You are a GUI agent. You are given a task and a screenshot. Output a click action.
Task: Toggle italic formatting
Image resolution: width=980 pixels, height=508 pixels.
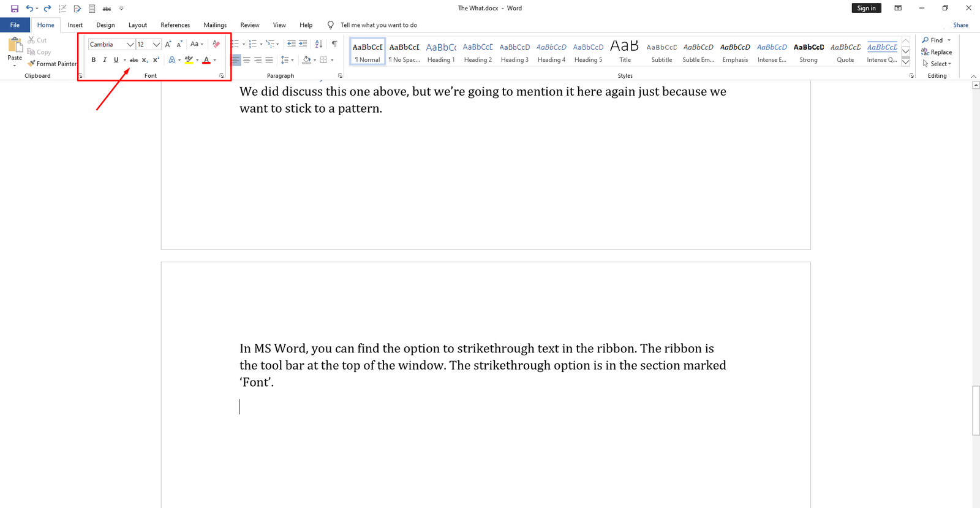tap(105, 60)
